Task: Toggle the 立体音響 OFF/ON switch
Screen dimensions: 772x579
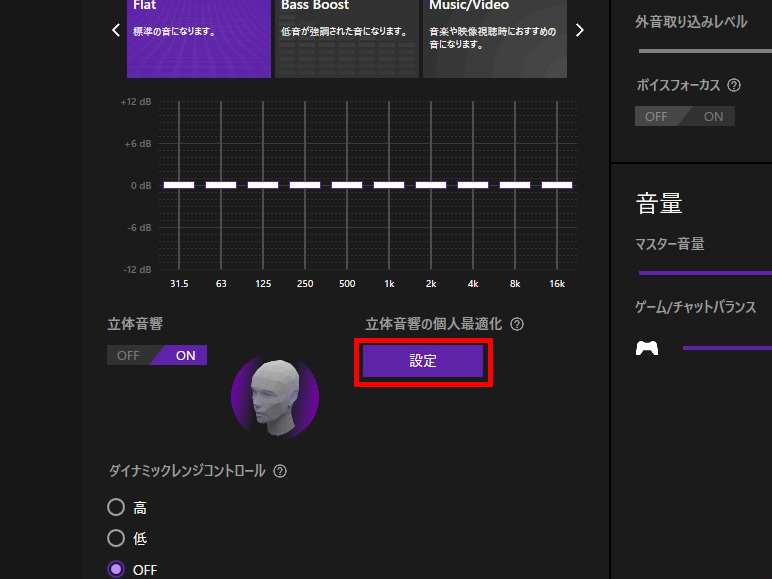Action: 157,355
